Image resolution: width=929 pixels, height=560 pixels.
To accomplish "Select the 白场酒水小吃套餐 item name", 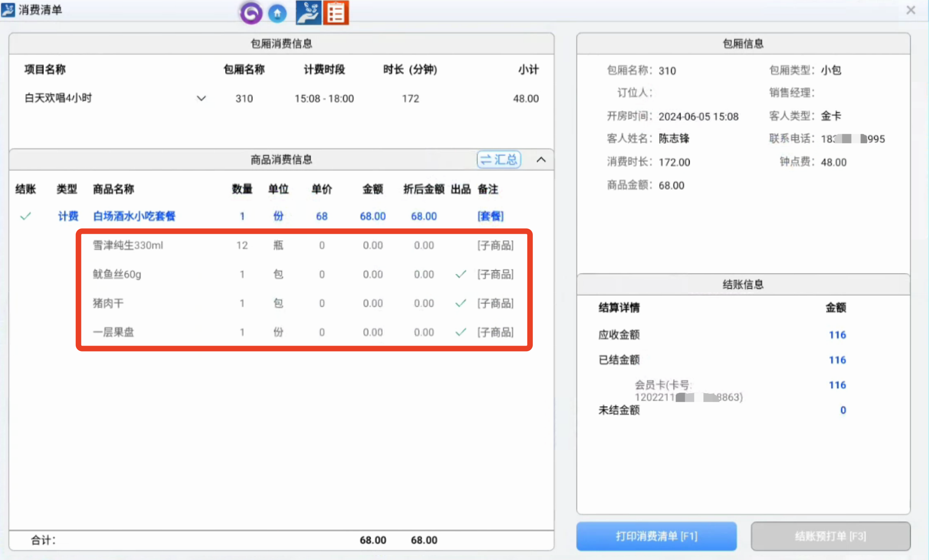I will [x=134, y=216].
